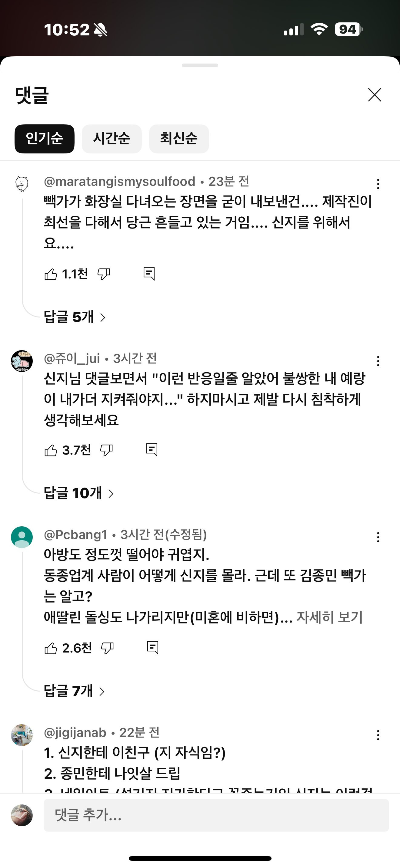Screen dimensions: 400x868
Task: Like the @maratangismysoulfood comment
Action: (51, 274)
